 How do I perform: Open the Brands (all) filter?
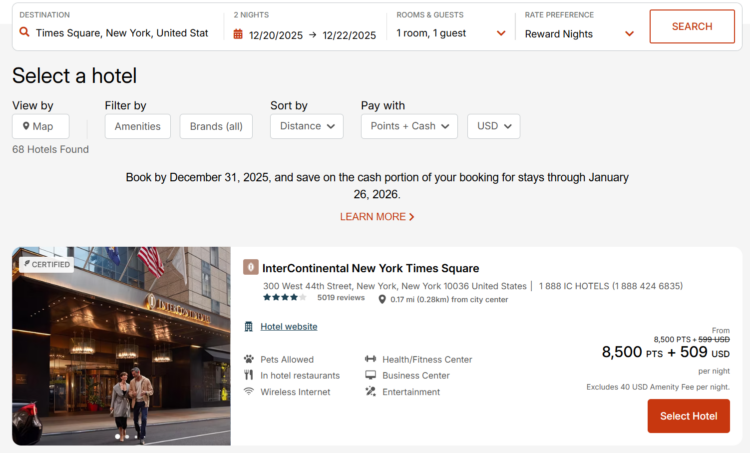coord(216,126)
